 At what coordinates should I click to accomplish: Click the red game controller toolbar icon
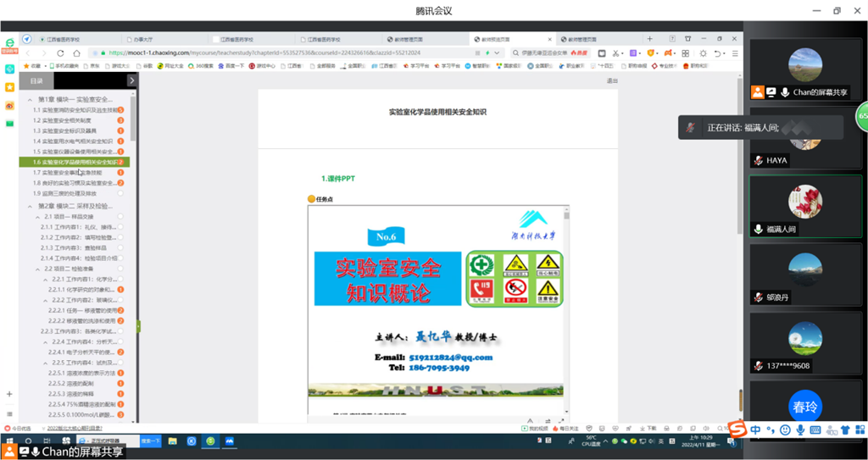[x=669, y=53]
